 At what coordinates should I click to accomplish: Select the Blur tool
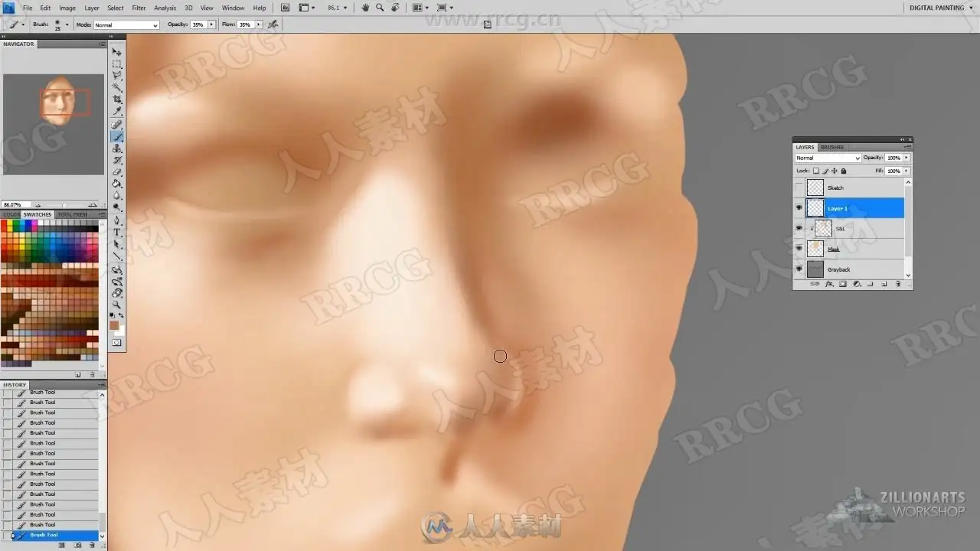pyautogui.click(x=117, y=196)
